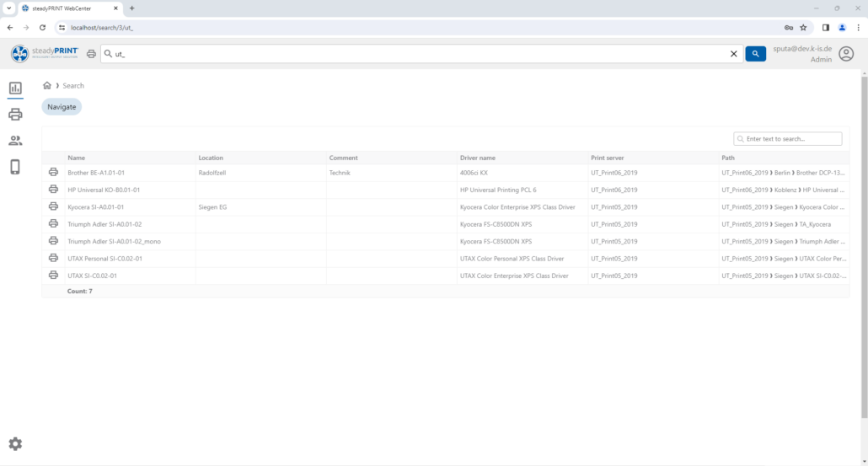The image size is (868, 466).
Task: Go back with browser back arrow
Action: 10,28
